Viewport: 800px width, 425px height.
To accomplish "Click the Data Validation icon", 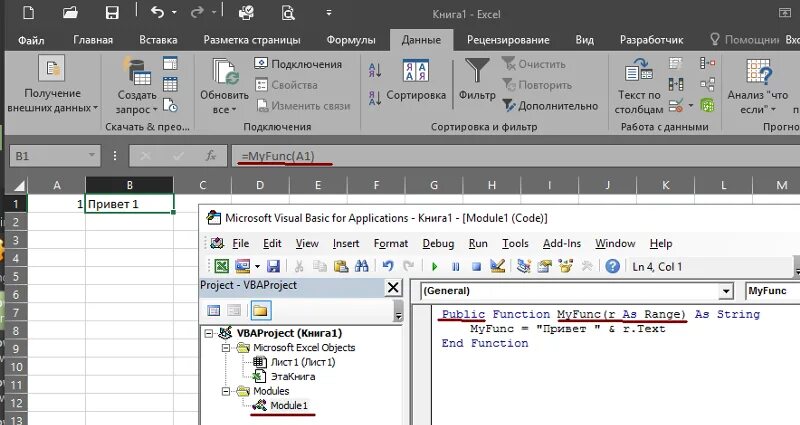I will point(676,106).
